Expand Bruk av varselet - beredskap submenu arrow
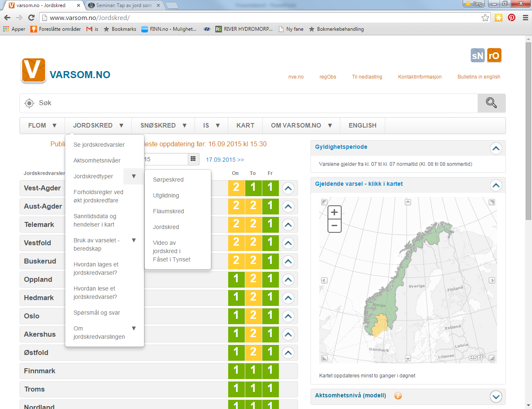Image resolution: width=532 pixels, height=409 pixels. 134,240
